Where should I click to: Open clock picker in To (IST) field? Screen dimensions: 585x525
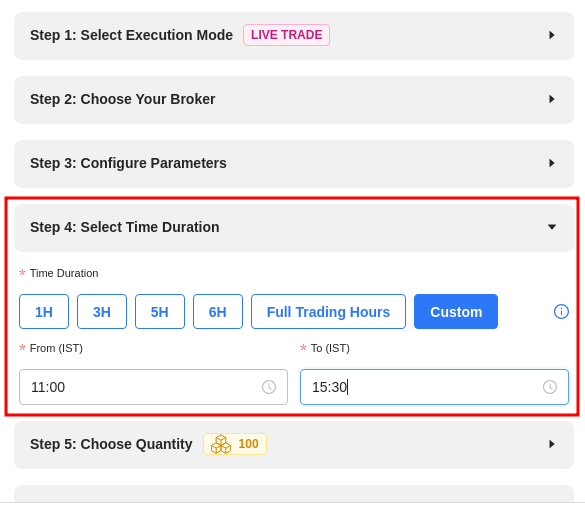[550, 387]
